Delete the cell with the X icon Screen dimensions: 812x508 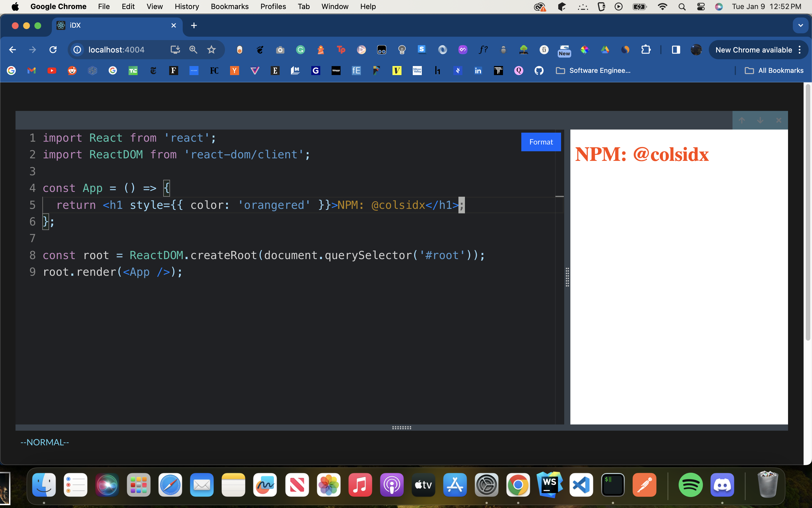[x=778, y=120]
